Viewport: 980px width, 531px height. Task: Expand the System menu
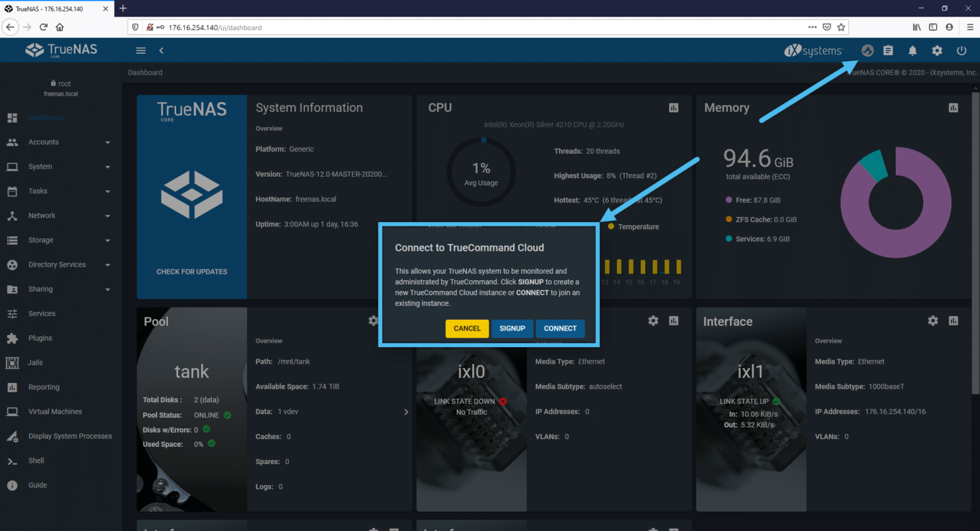coord(61,167)
